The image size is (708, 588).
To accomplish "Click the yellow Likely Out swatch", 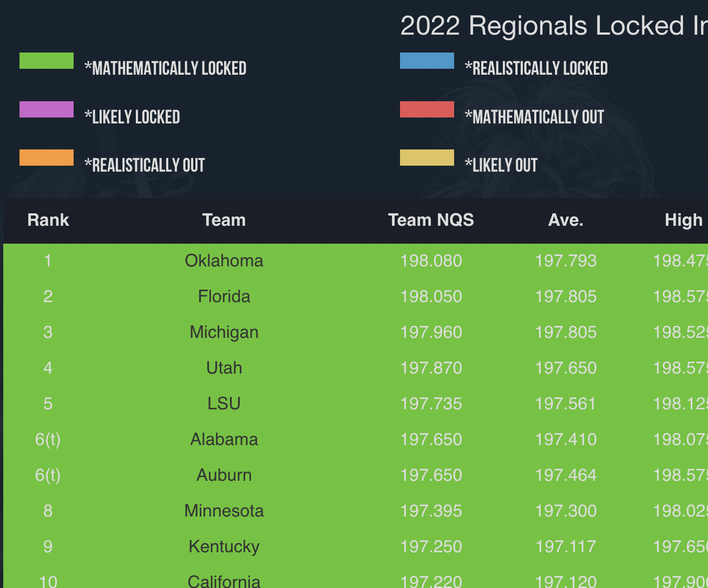I will (x=427, y=158).
